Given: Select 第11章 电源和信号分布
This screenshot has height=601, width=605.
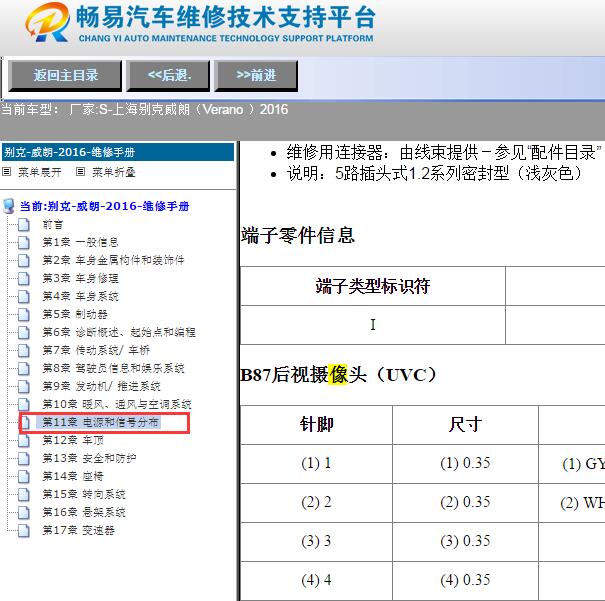Looking at the screenshot, I should [100, 422].
